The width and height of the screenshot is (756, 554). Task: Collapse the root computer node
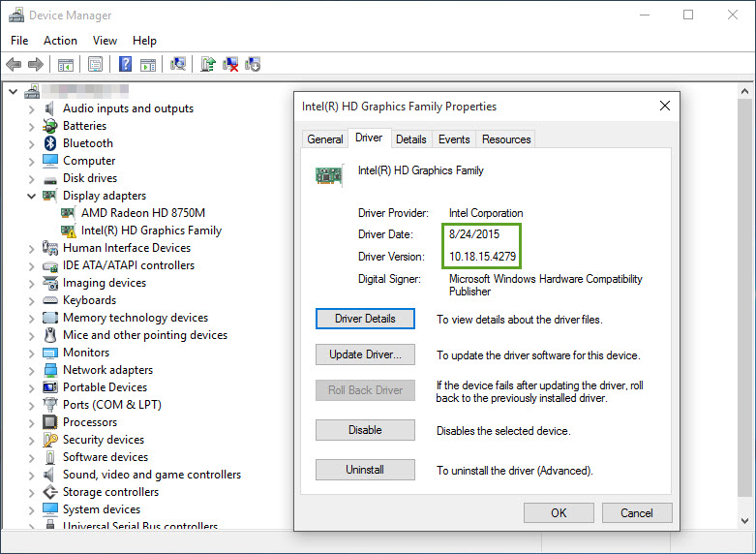(14, 91)
